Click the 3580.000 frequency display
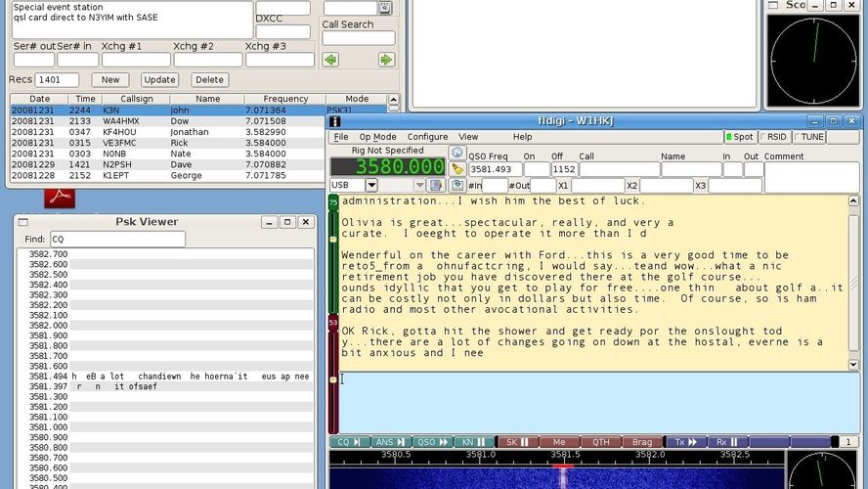868x489 pixels. (x=387, y=166)
